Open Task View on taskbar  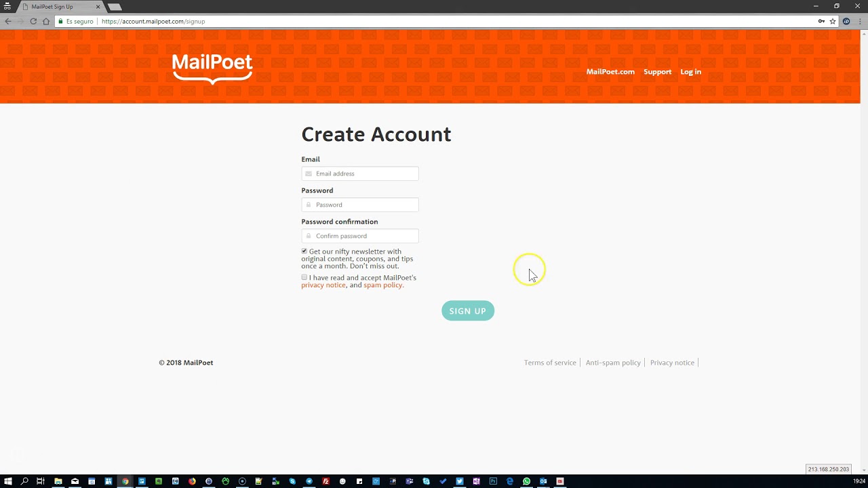coord(41,481)
